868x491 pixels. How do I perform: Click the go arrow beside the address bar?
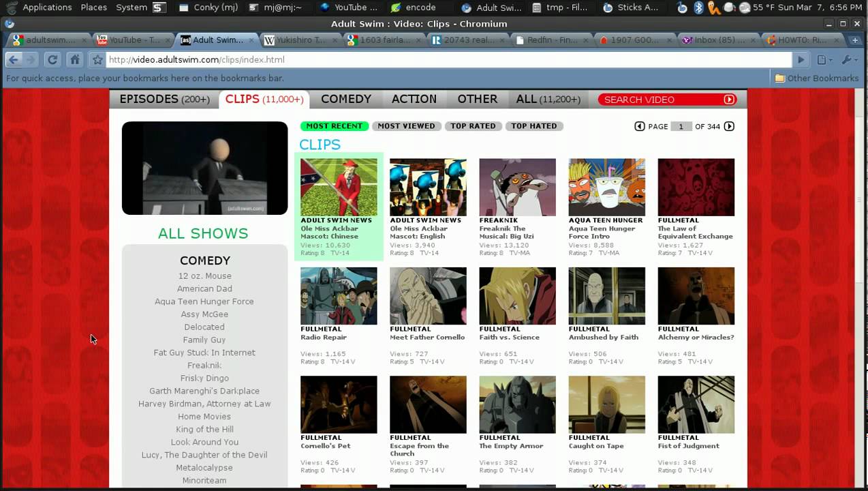(801, 59)
